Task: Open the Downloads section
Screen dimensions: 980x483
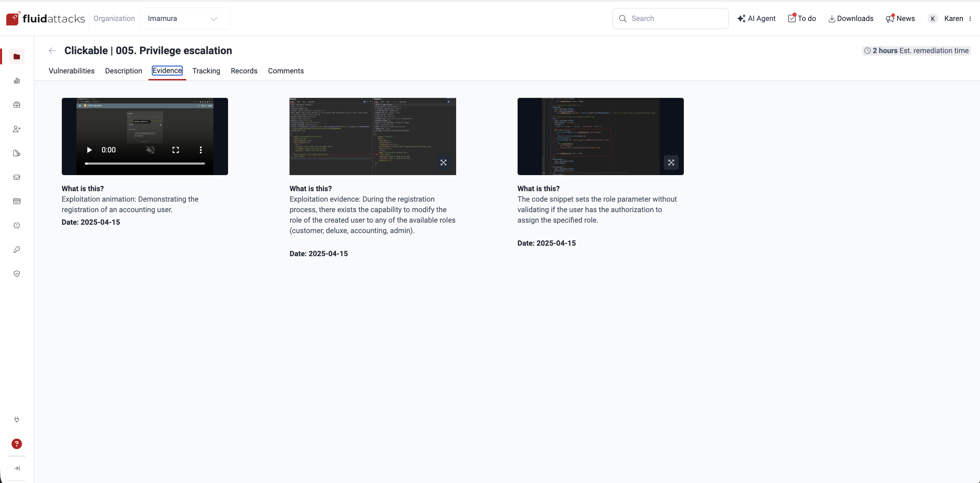Action: click(851, 18)
